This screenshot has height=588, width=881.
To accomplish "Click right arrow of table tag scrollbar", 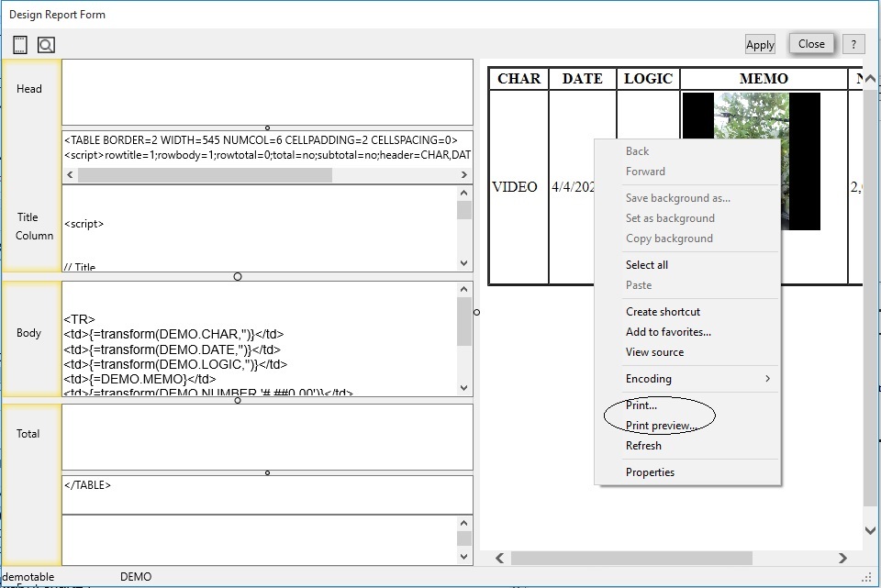I will point(464,175).
